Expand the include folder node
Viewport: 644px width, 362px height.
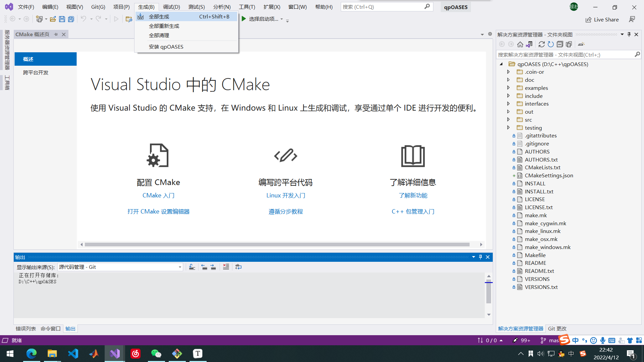508,96
